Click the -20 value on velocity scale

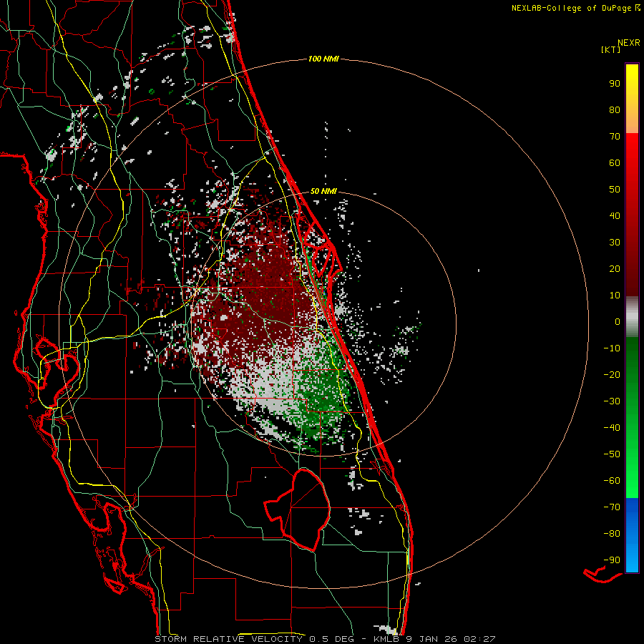(612, 374)
